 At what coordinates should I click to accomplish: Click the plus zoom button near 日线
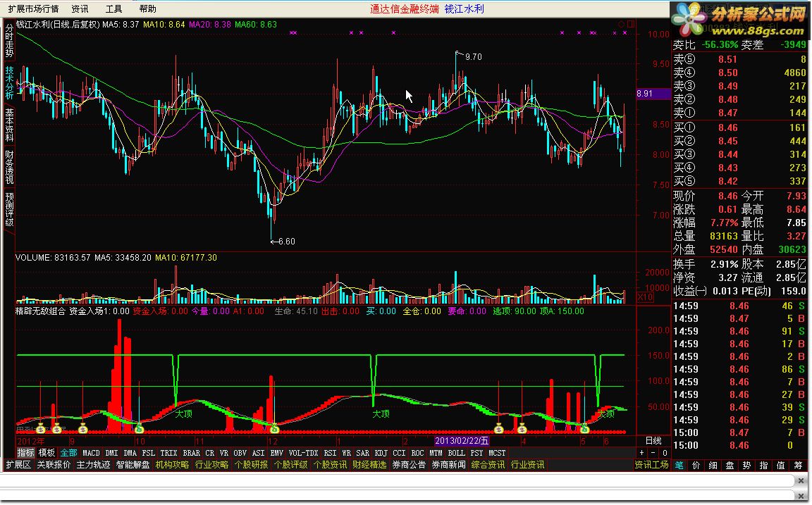[641, 453]
